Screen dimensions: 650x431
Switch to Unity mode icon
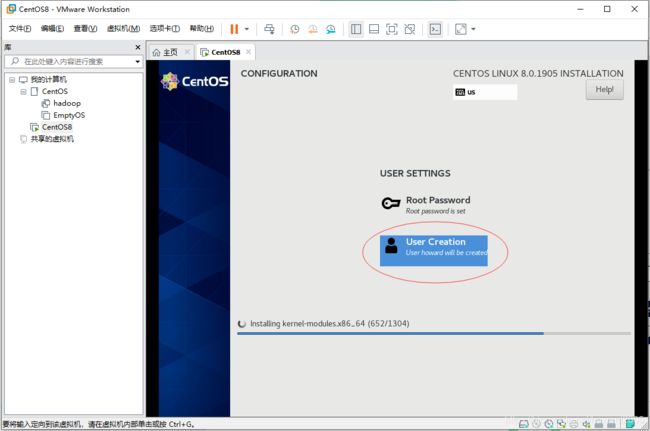click(410, 29)
